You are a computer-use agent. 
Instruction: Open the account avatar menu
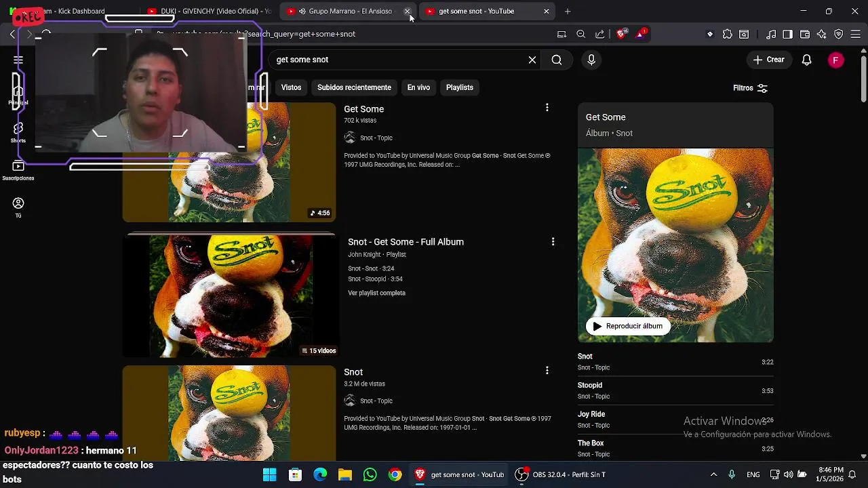835,60
